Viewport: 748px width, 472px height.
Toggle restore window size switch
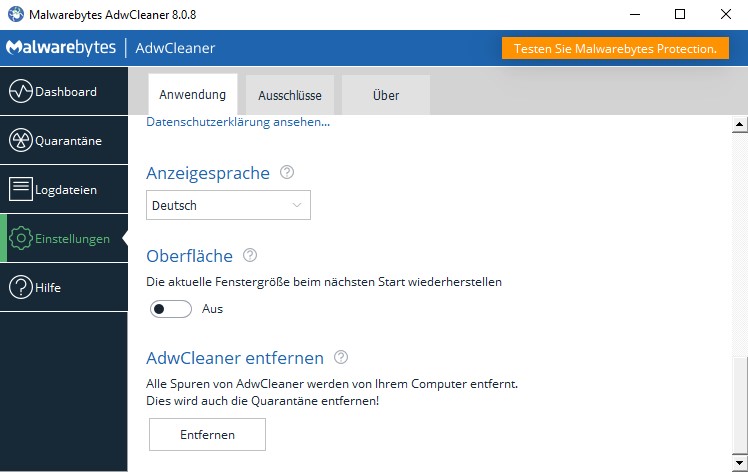click(170, 309)
